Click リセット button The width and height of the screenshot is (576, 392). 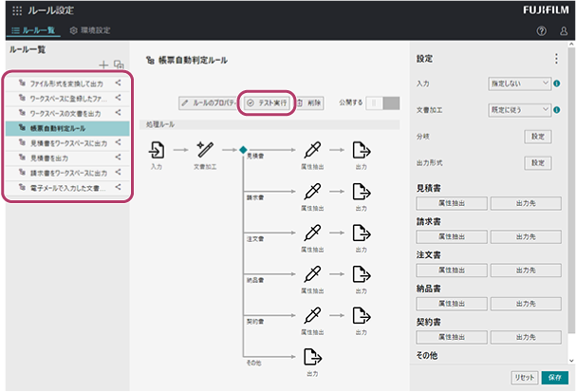point(525,378)
